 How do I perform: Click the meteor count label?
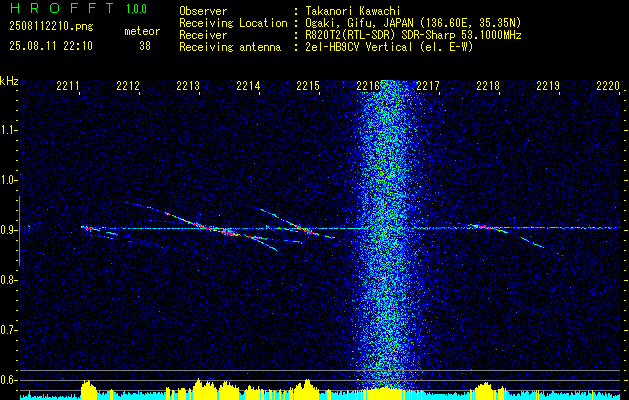(x=142, y=31)
